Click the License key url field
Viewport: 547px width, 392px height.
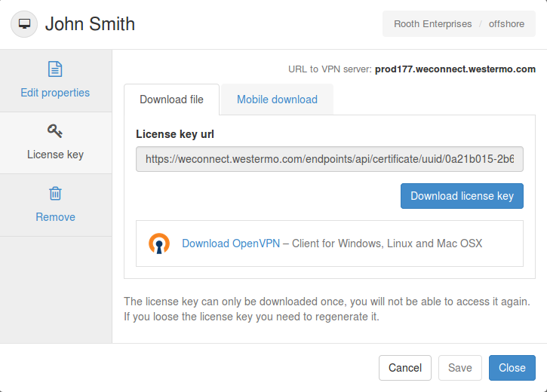coord(329,159)
